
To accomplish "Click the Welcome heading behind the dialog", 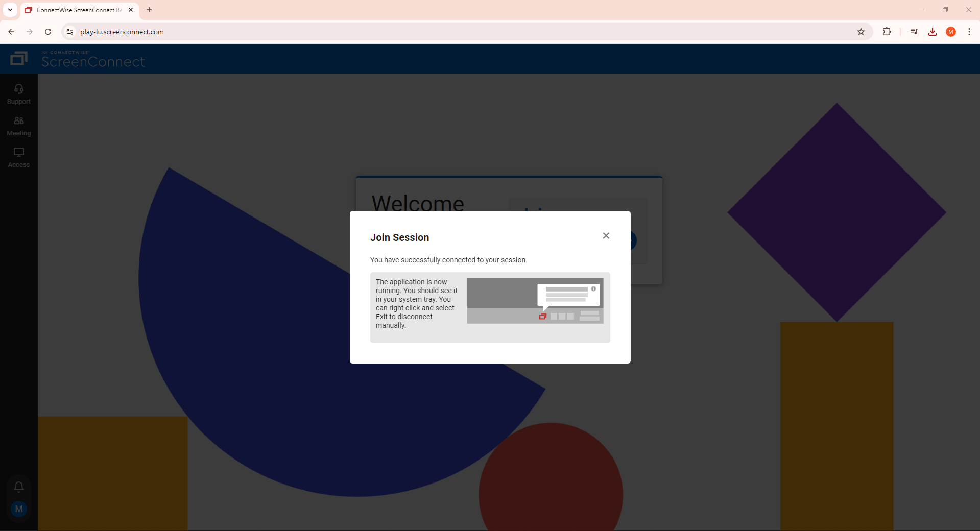I will [x=418, y=203].
